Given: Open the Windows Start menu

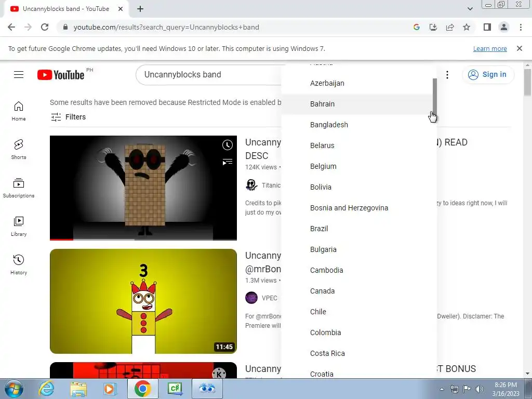Looking at the screenshot, I should 14,389.
